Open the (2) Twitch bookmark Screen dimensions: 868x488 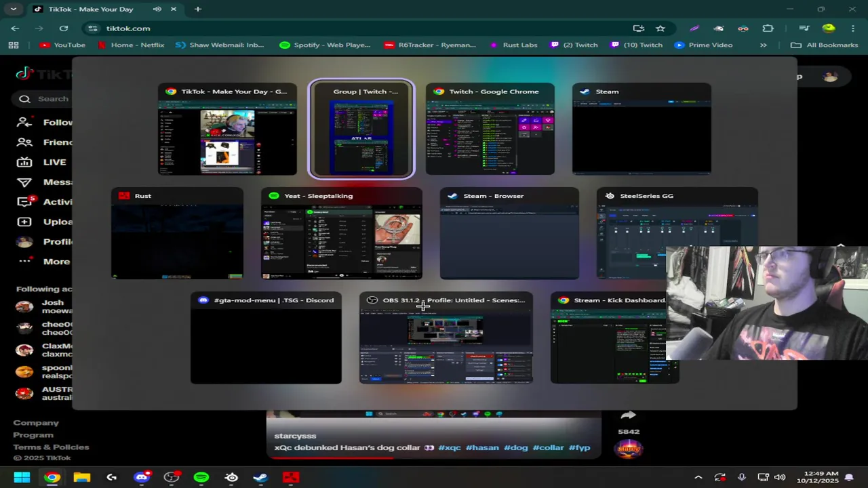click(574, 45)
